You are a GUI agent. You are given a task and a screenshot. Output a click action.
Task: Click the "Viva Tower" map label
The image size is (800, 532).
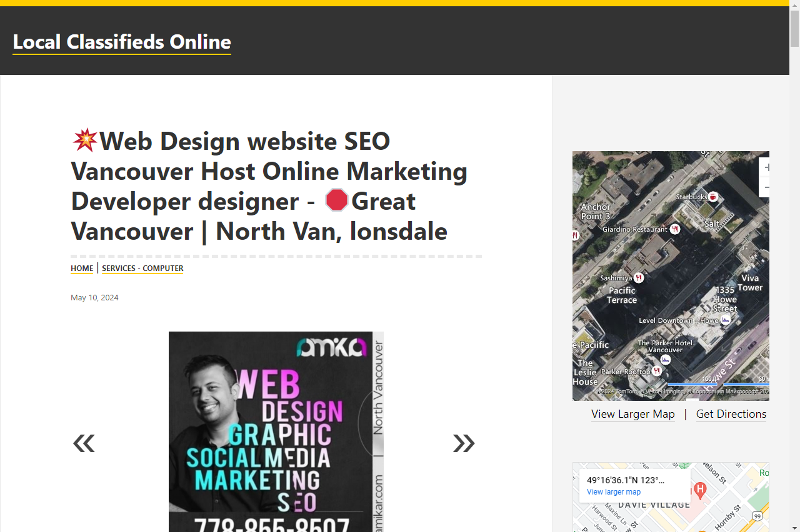click(750, 283)
